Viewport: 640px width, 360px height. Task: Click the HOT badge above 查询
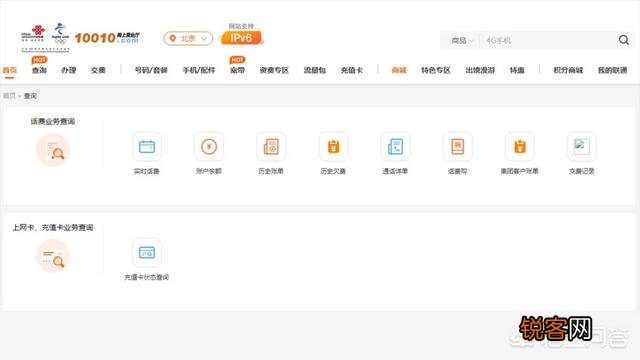39,60
